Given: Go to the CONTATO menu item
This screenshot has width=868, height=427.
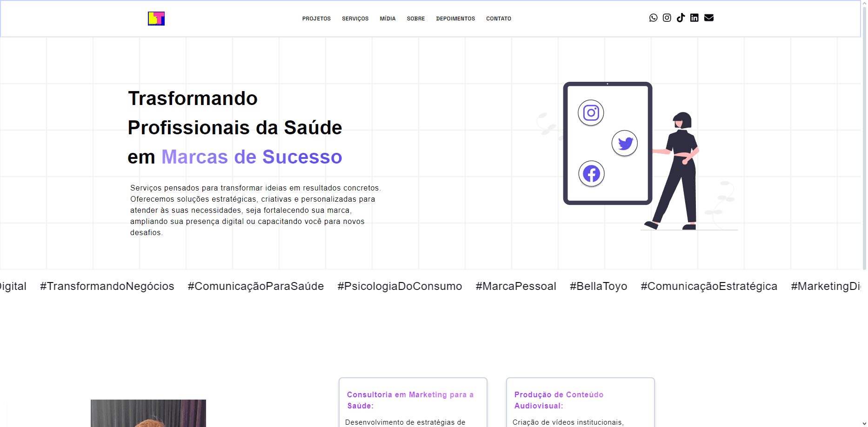Looking at the screenshot, I should point(499,19).
